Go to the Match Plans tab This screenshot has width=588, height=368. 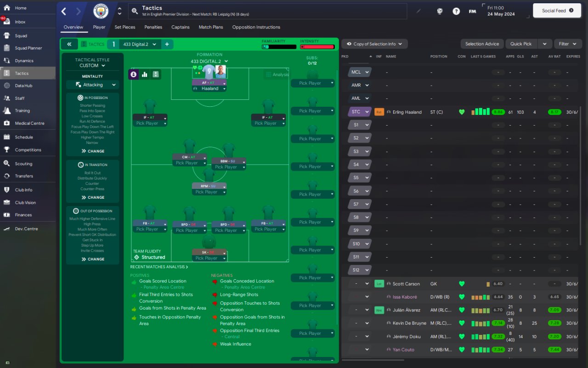211,27
